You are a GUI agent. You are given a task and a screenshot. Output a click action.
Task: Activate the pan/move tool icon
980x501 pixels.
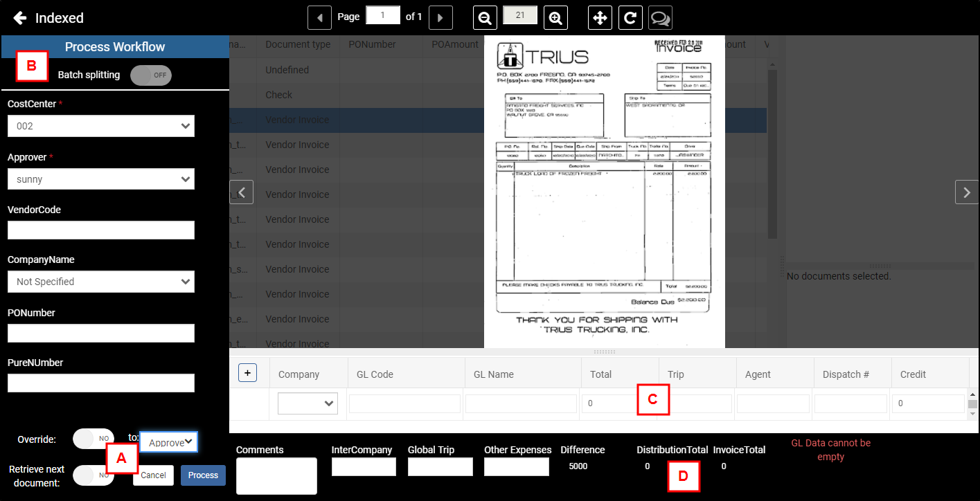tap(600, 17)
